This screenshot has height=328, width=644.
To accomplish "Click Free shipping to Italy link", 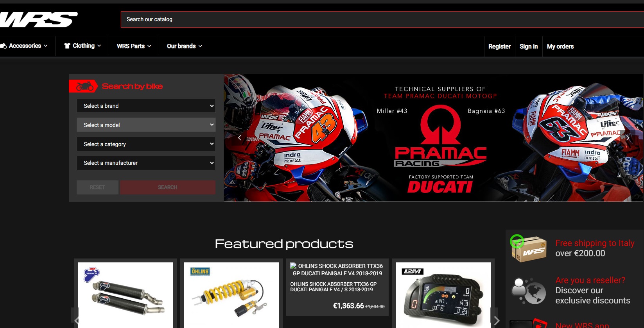I will pyautogui.click(x=595, y=243).
